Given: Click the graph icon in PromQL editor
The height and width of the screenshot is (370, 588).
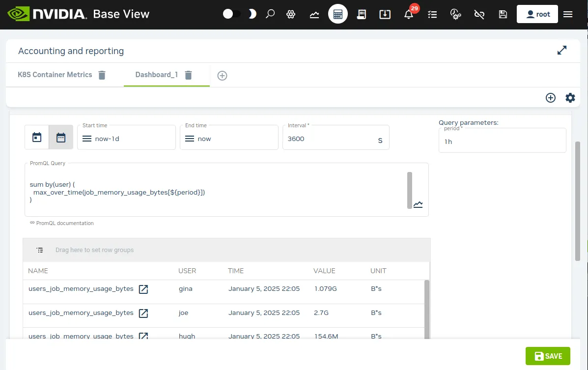Looking at the screenshot, I should point(418,204).
